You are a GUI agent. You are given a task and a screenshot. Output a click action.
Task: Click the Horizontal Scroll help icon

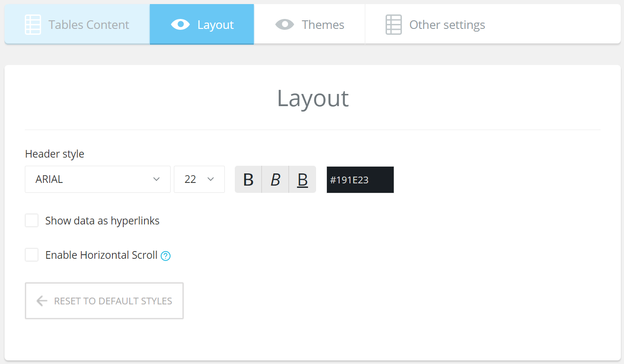(x=166, y=256)
